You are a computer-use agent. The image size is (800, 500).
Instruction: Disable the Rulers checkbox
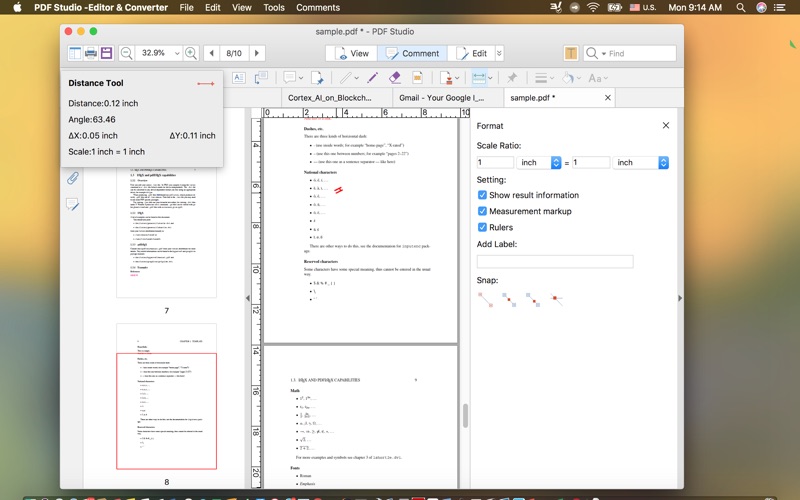click(x=483, y=227)
